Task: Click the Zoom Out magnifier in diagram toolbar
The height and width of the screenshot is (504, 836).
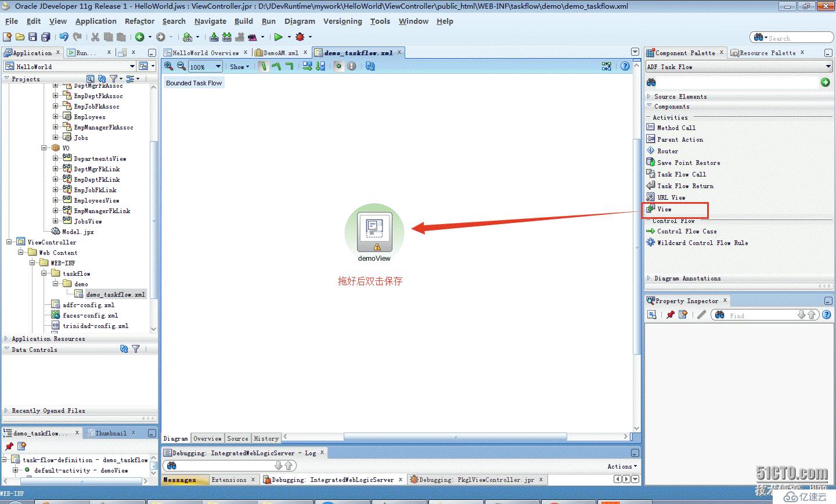Action: point(181,66)
